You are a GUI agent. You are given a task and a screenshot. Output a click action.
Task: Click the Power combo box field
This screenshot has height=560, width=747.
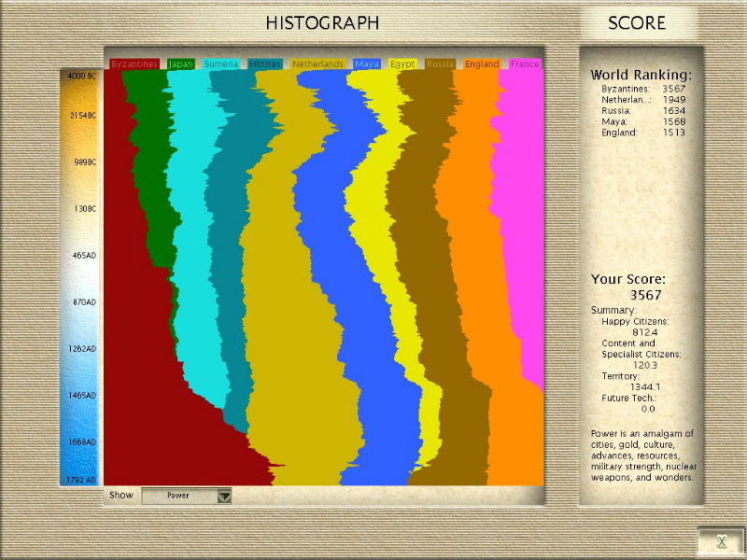click(178, 497)
